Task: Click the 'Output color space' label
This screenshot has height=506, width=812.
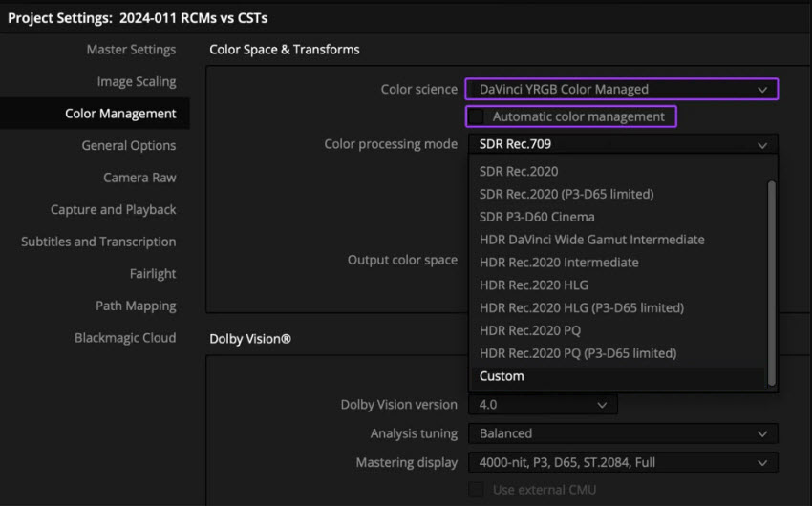Action: click(x=402, y=260)
